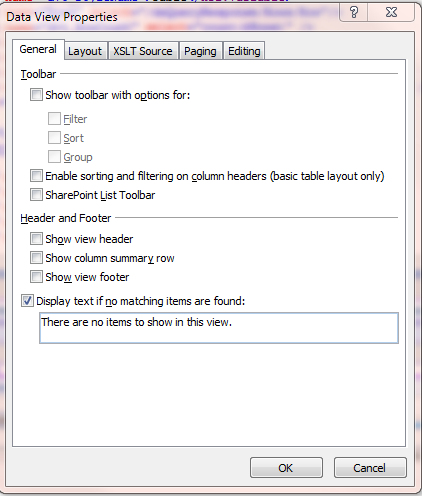Tick the Filter checkbox
The height and width of the screenshot is (497, 423).
pyautogui.click(x=54, y=119)
